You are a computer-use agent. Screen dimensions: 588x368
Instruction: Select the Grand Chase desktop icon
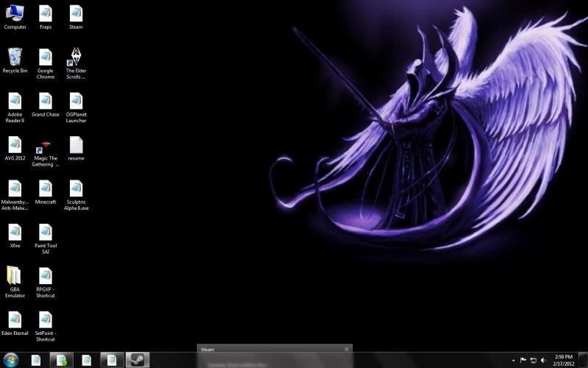click(46, 105)
